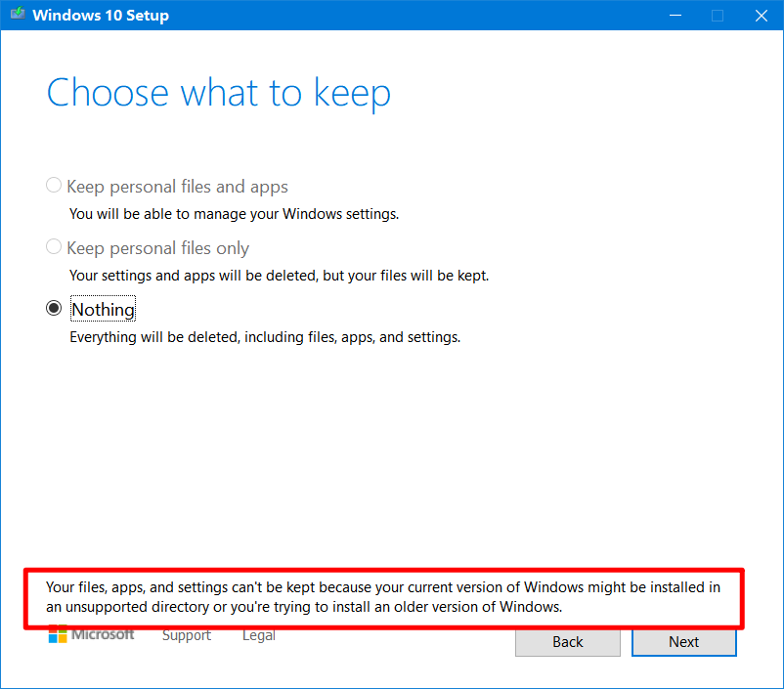Open the Legal link

pyautogui.click(x=259, y=635)
